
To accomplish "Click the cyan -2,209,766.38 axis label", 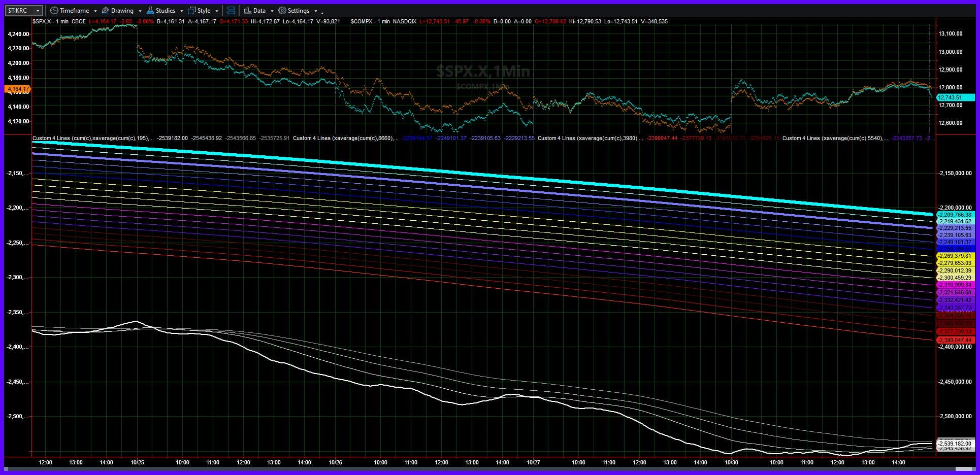I will tap(956, 215).
